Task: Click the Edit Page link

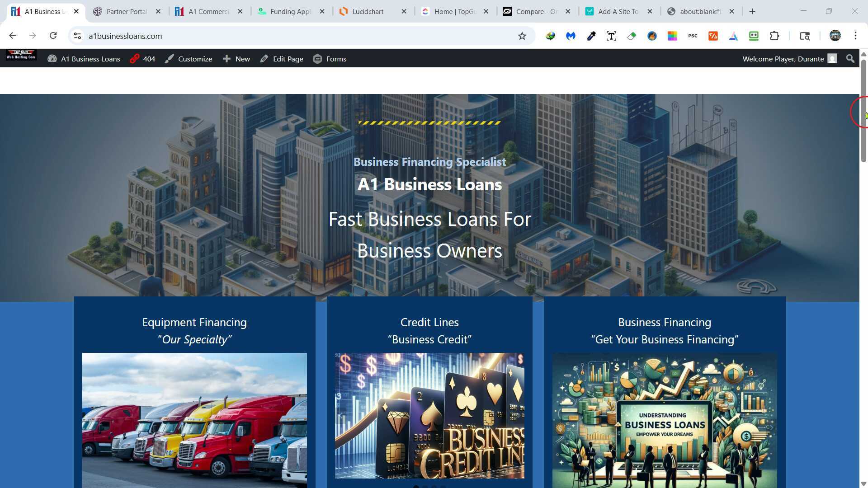Action: point(281,59)
